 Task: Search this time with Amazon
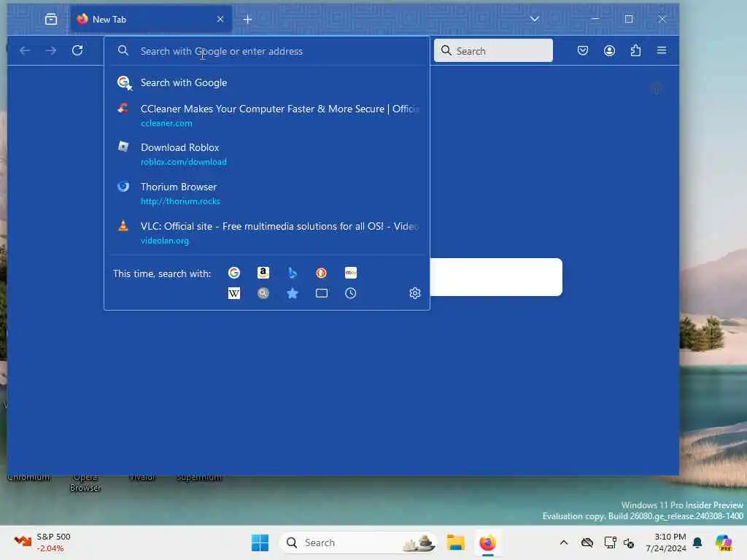pyautogui.click(x=263, y=273)
